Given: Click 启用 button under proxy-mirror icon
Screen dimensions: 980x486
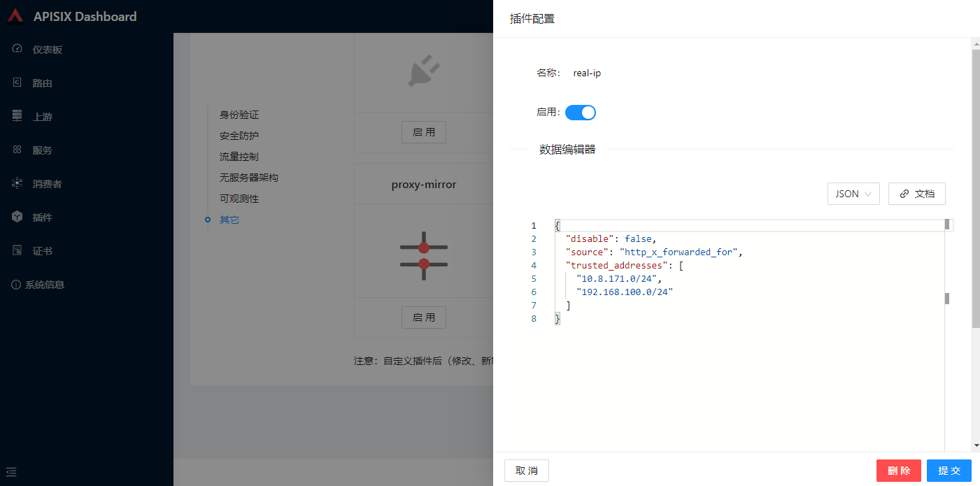Looking at the screenshot, I should pyautogui.click(x=424, y=317).
